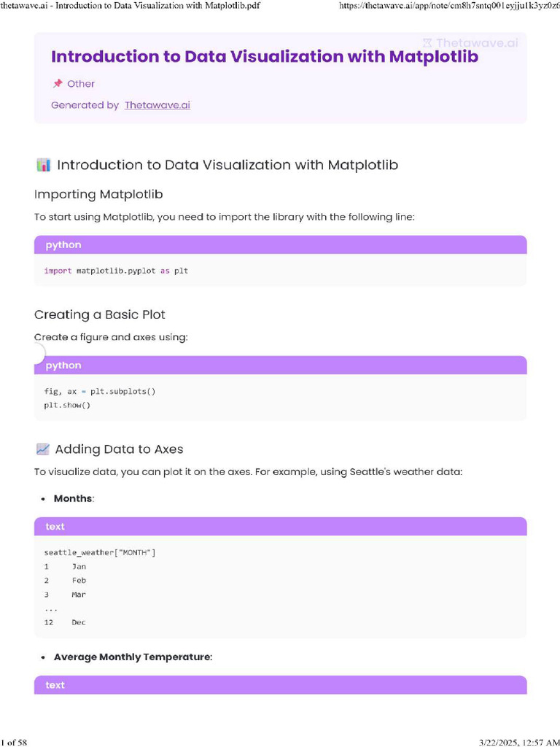Click the half-circle icon left of python header

point(38,354)
